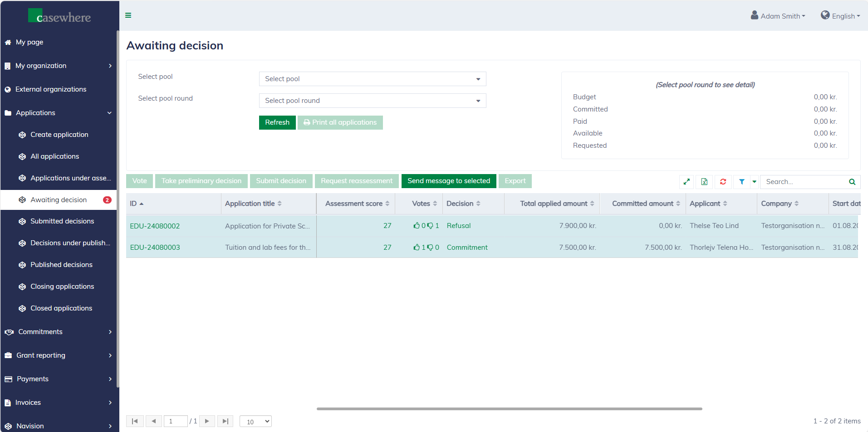This screenshot has height=432, width=868.
Task: Click the red reload grid icon
Action: [x=723, y=182]
